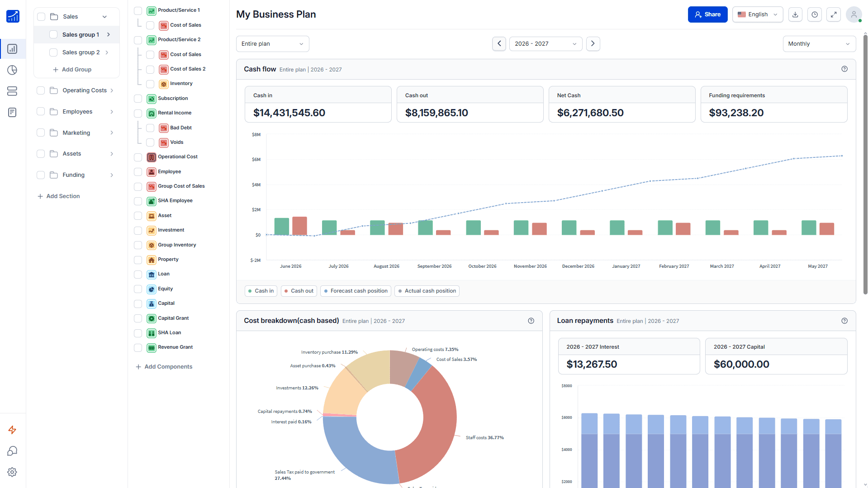Image resolution: width=868 pixels, height=488 pixels.
Task: Click the Equity component icon
Action: [152, 289]
